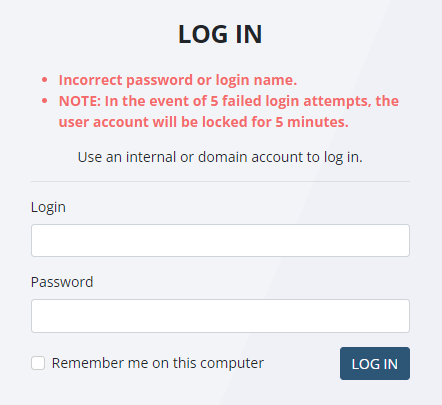Focus the Password input field
This screenshot has height=405, width=442.
point(220,316)
